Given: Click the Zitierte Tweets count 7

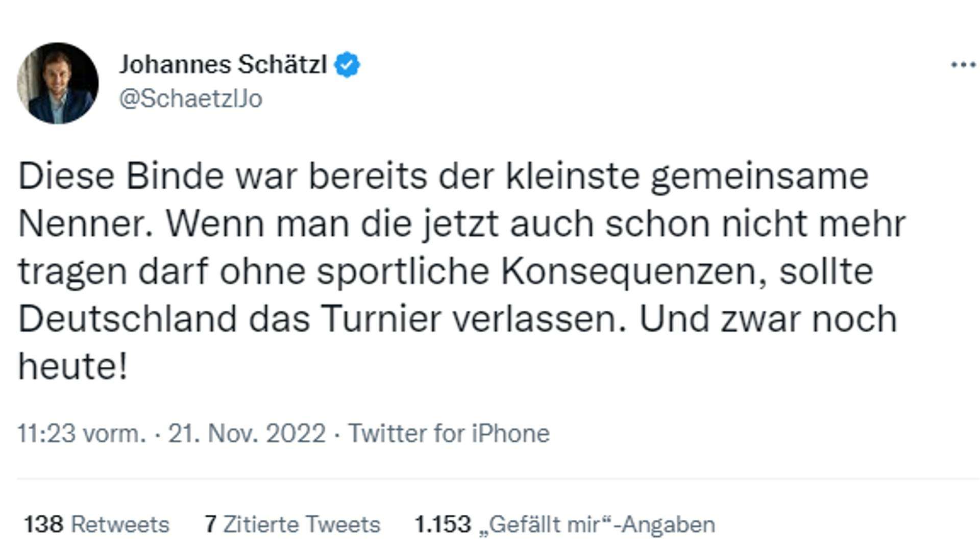Looking at the screenshot, I should (x=209, y=523).
